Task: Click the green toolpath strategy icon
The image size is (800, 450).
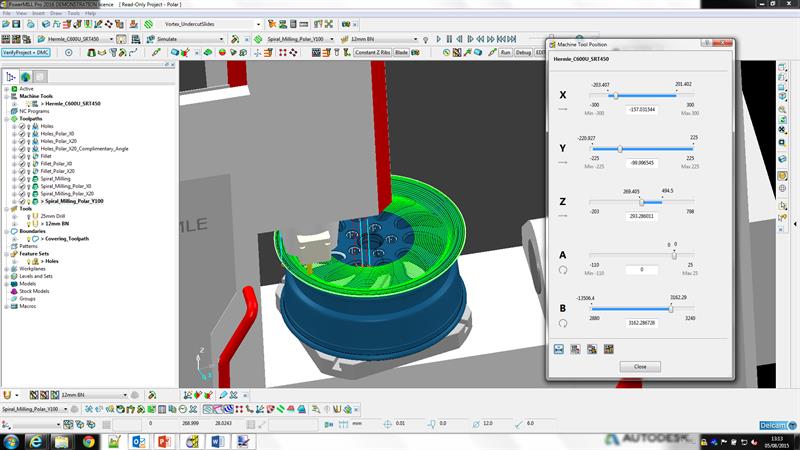Action: coord(148,24)
